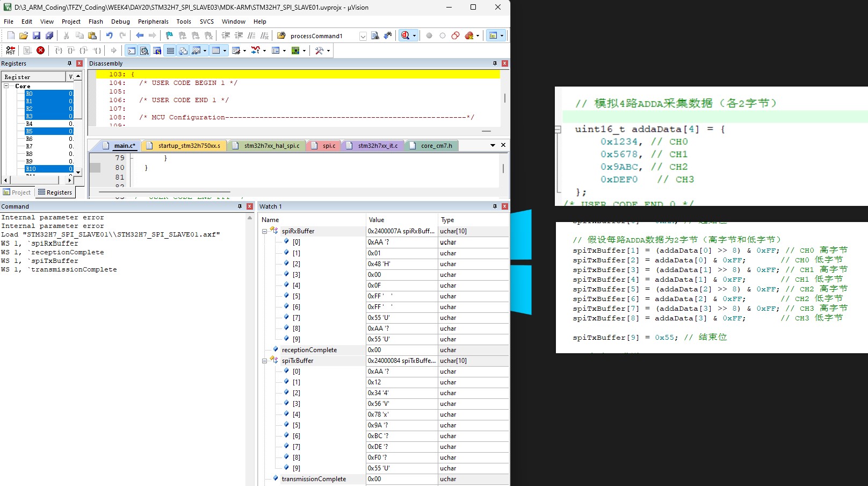Click the Disassembly vertical scrollbar
The width and height of the screenshot is (868, 486).
[x=505, y=98]
